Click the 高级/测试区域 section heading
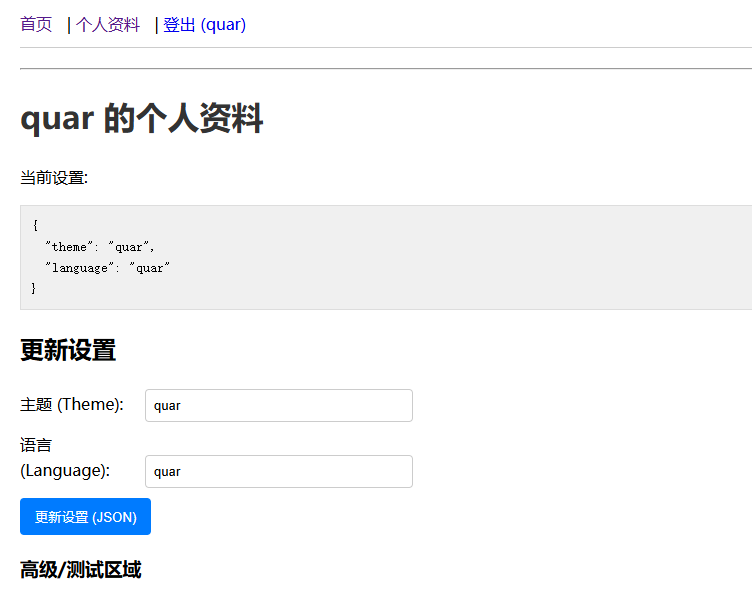Screen dimensions: 752x593 (80, 570)
